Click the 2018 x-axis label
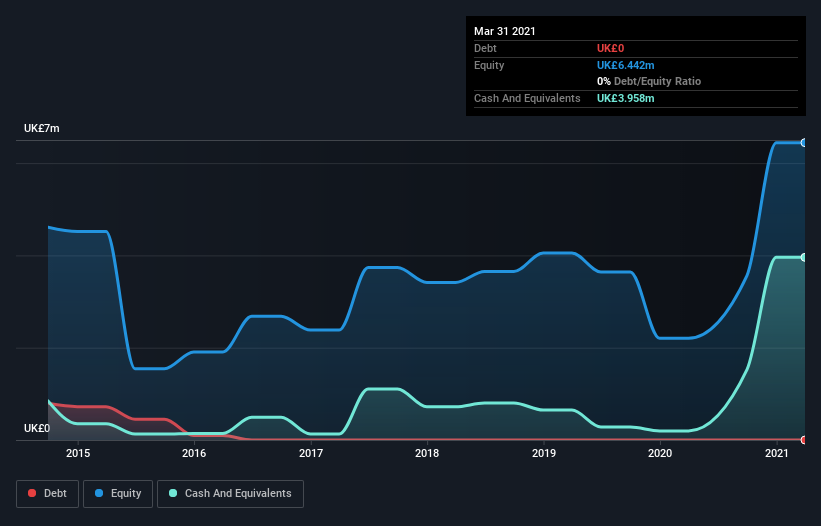Viewport: 821px width, 526px height. [x=427, y=453]
